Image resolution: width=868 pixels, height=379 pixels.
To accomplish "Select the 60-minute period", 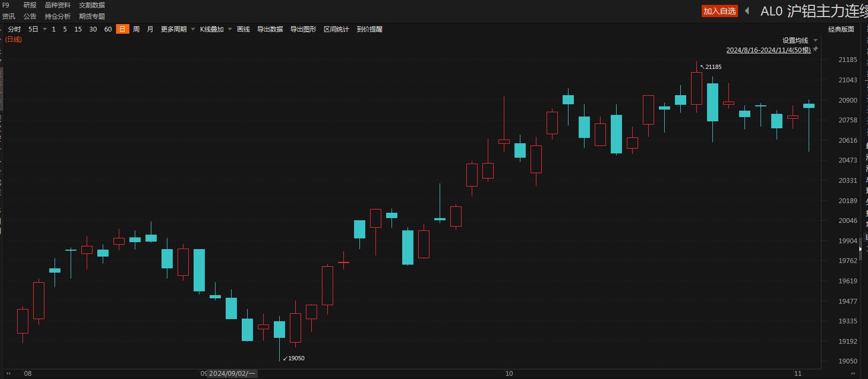I will pyautogui.click(x=108, y=29).
